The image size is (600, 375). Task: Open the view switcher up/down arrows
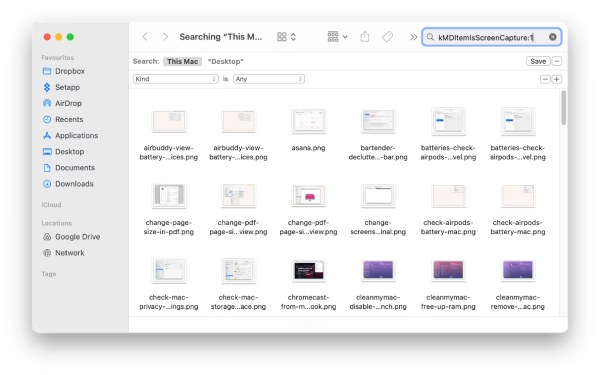click(293, 37)
